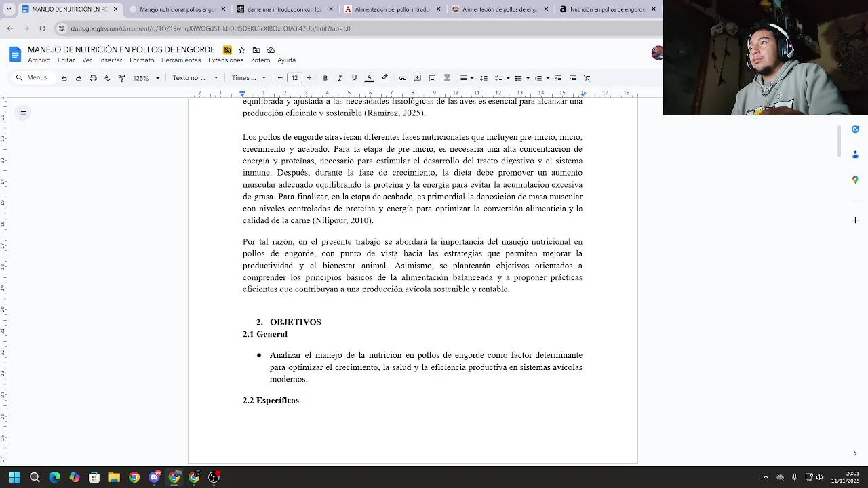Decrease font size with minus button
Image resolution: width=868 pixels, height=488 pixels.
point(280,78)
